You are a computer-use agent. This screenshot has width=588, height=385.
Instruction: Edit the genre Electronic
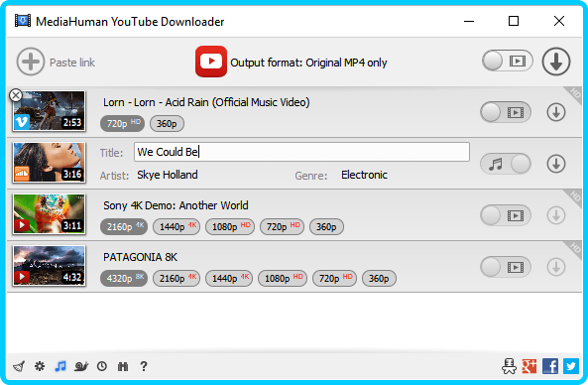pyautogui.click(x=364, y=175)
